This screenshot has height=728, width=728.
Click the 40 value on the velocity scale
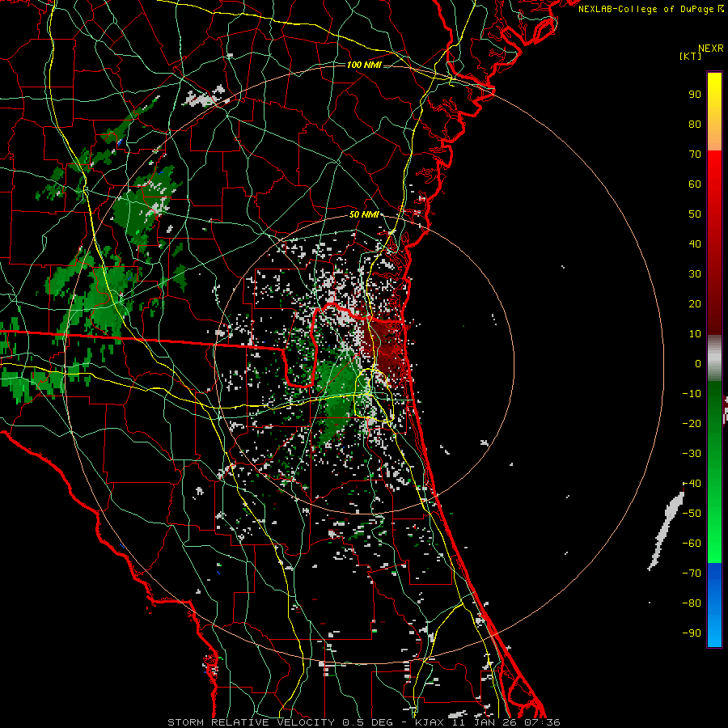(x=695, y=244)
